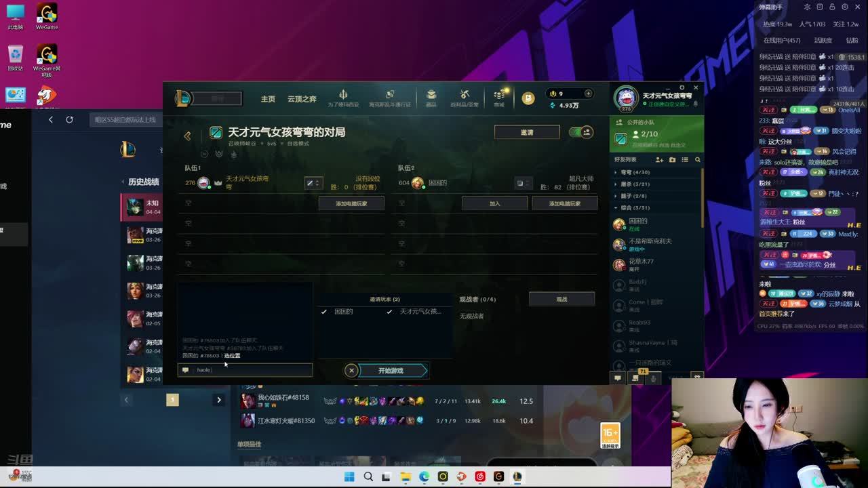Open League of Legends taskbar icon

coord(517,476)
